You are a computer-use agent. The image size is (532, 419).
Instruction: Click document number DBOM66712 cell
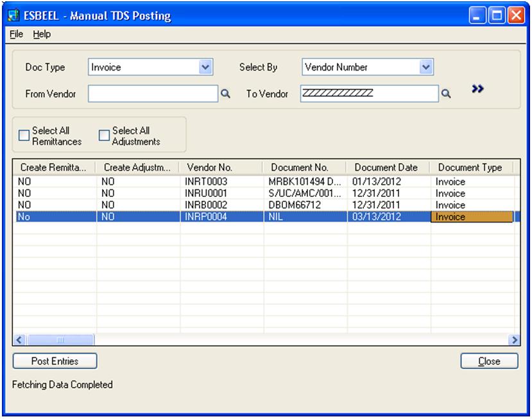305,205
